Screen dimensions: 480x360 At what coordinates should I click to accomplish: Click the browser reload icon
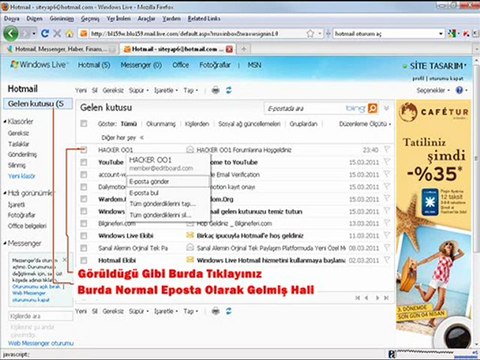[45, 33]
